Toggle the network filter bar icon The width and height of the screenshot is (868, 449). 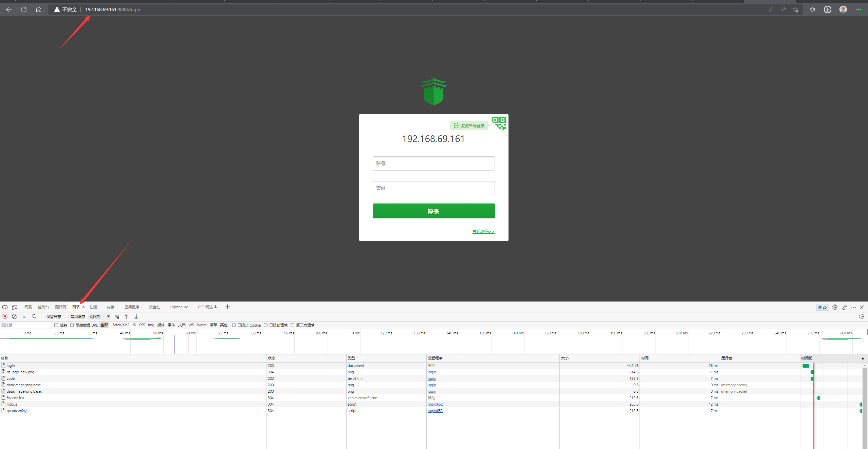click(24, 316)
